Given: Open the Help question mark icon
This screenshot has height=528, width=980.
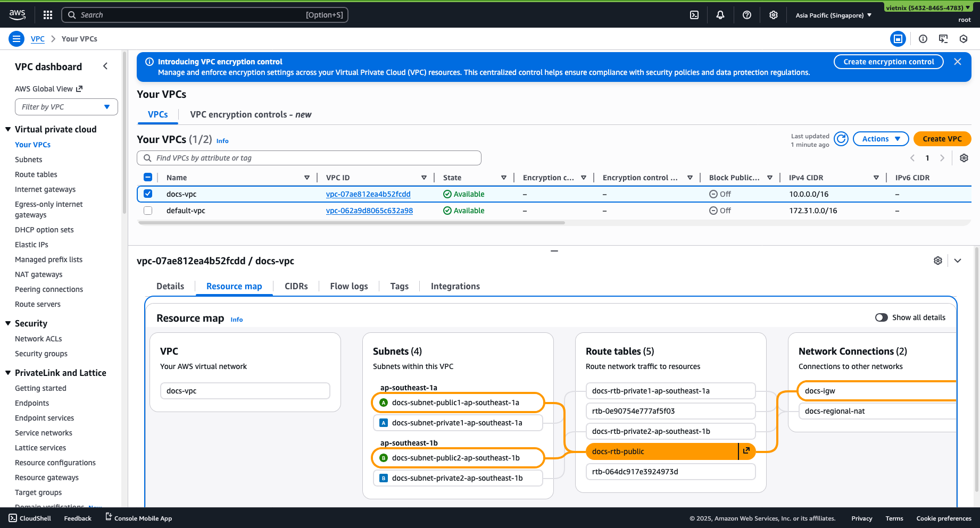Looking at the screenshot, I should click(747, 15).
